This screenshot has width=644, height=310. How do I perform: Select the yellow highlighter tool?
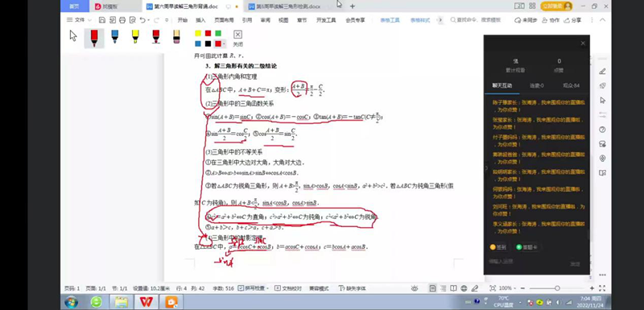click(x=135, y=37)
